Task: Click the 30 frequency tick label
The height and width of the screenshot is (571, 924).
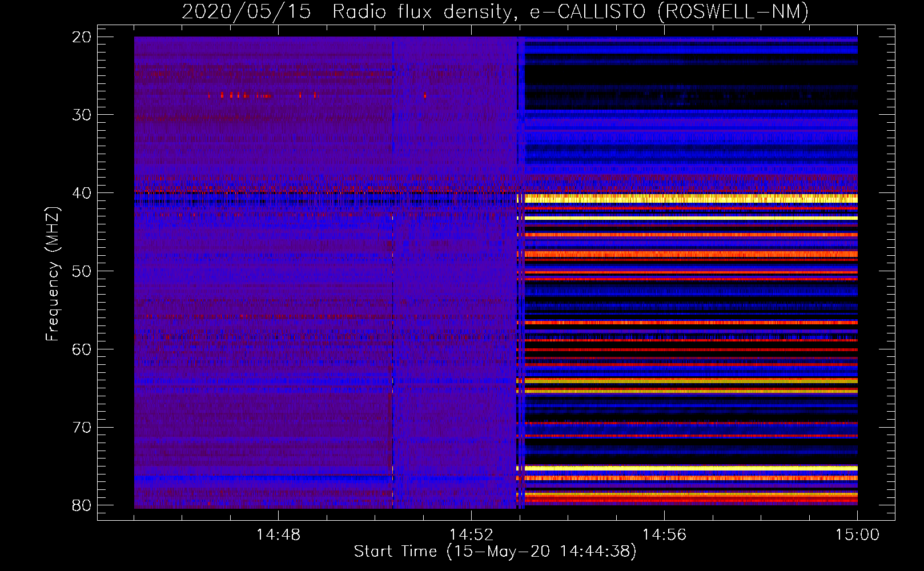Action: [82, 115]
